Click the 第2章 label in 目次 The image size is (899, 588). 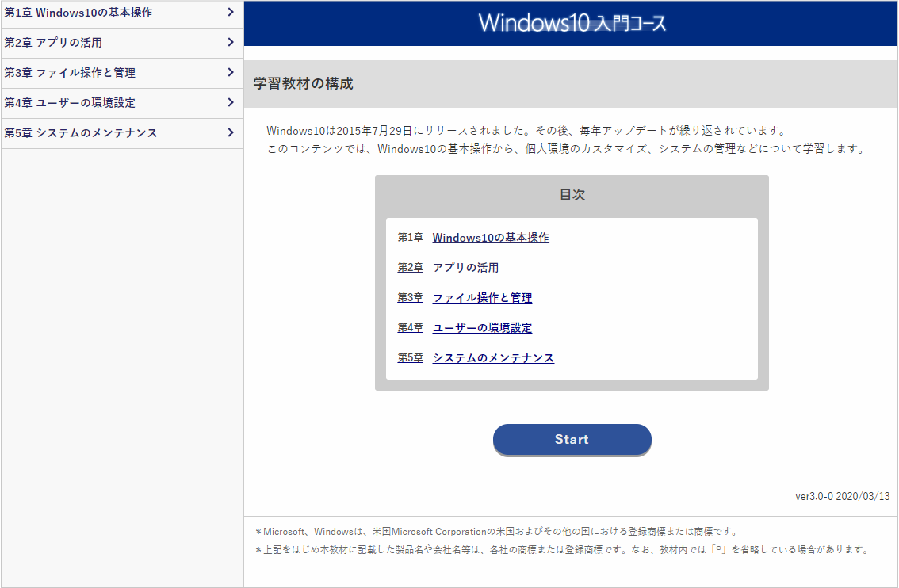(411, 268)
